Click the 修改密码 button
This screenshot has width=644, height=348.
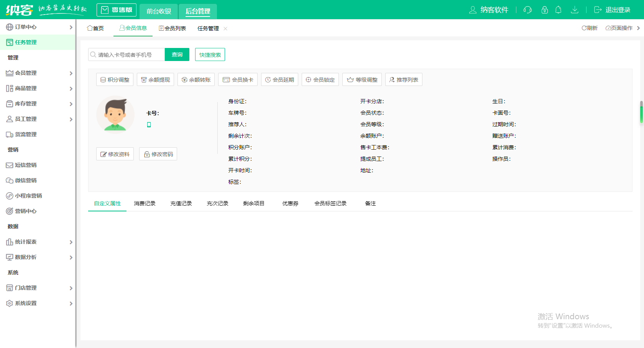(x=158, y=154)
